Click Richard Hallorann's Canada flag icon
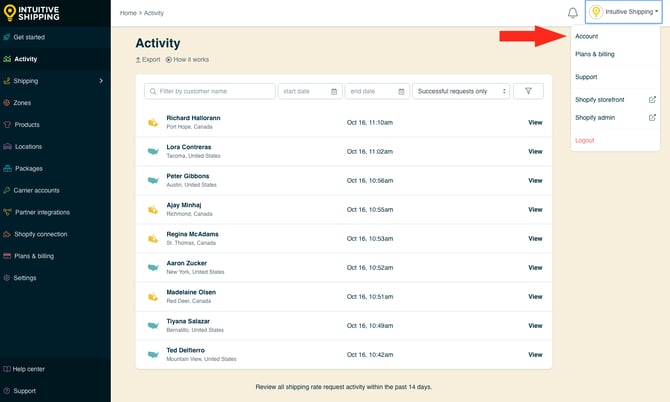The height and width of the screenshot is (402, 670). (153, 122)
